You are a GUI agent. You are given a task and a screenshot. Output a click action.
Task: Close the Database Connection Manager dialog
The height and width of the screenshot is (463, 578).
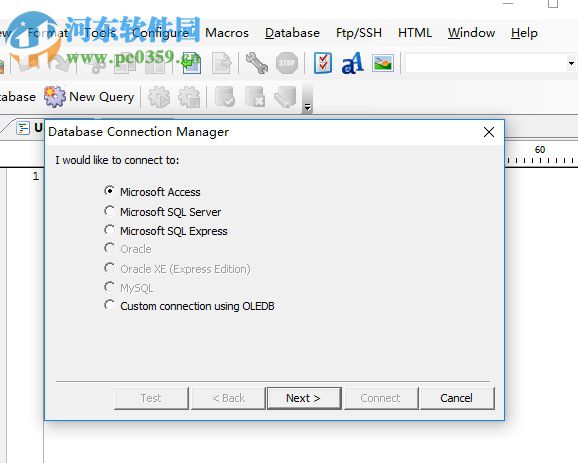[489, 132]
